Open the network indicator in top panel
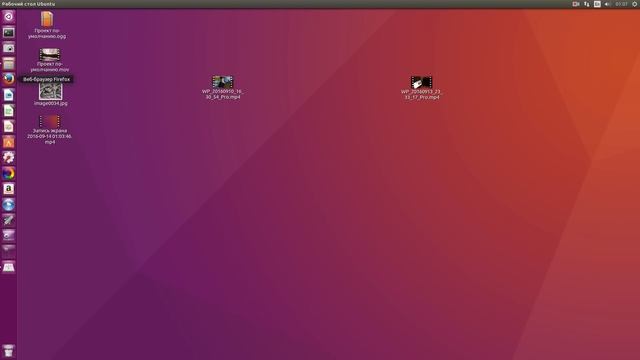The height and width of the screenshot is (360, 640). coord(587,4)
